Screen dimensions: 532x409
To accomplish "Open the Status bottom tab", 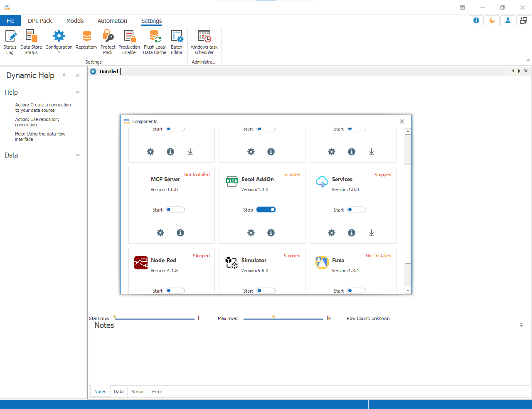I will 138,392.
